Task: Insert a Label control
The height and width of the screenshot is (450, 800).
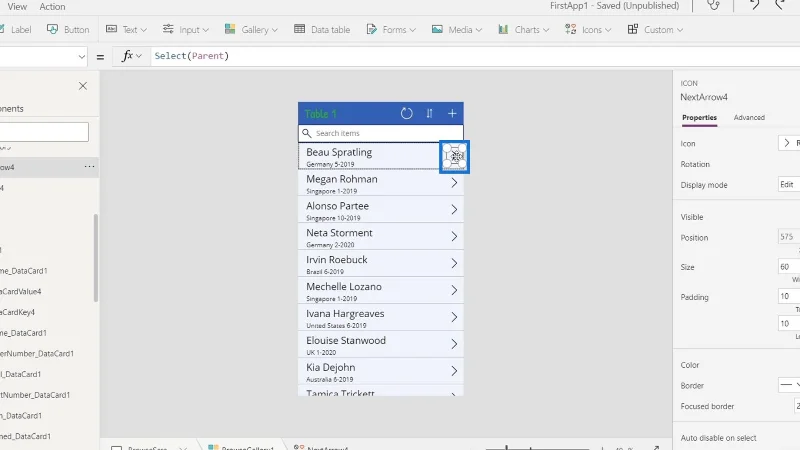Action: 15,30
